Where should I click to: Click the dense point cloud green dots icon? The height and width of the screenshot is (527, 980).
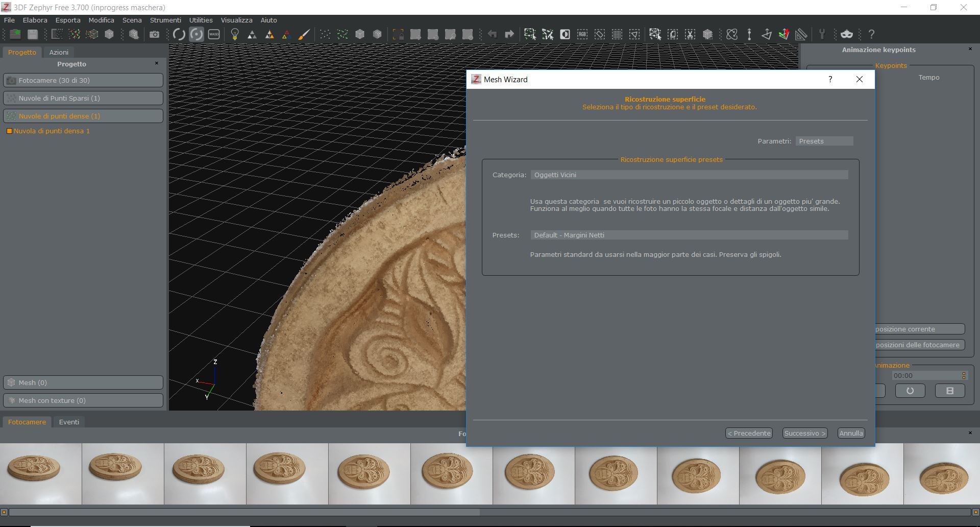pyautogui.click(x=342, y=34)
